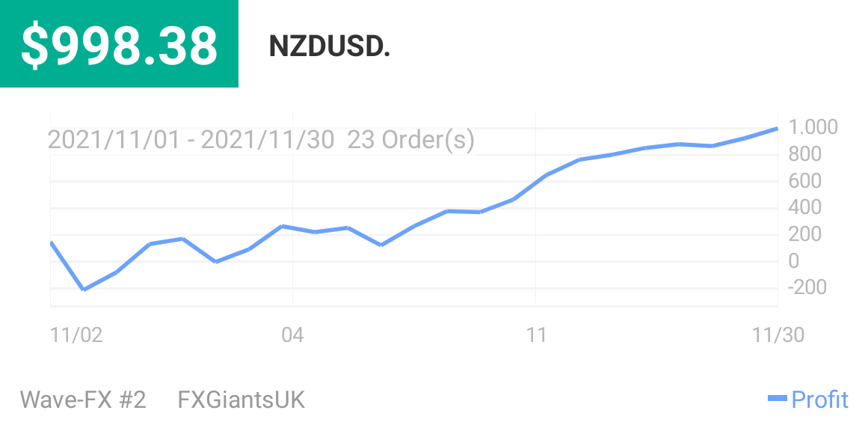The image size is (868, 434).
Task: Click the $998.38 profit badge
Action: (x=119, y=45)
